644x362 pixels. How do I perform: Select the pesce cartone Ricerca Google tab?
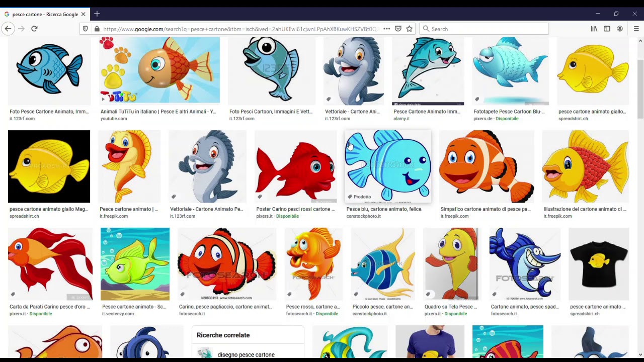(x=45, y=14)
